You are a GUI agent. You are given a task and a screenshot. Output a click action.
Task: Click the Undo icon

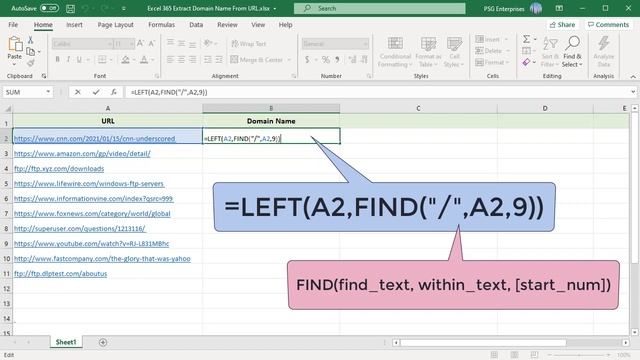coord(85,8)
